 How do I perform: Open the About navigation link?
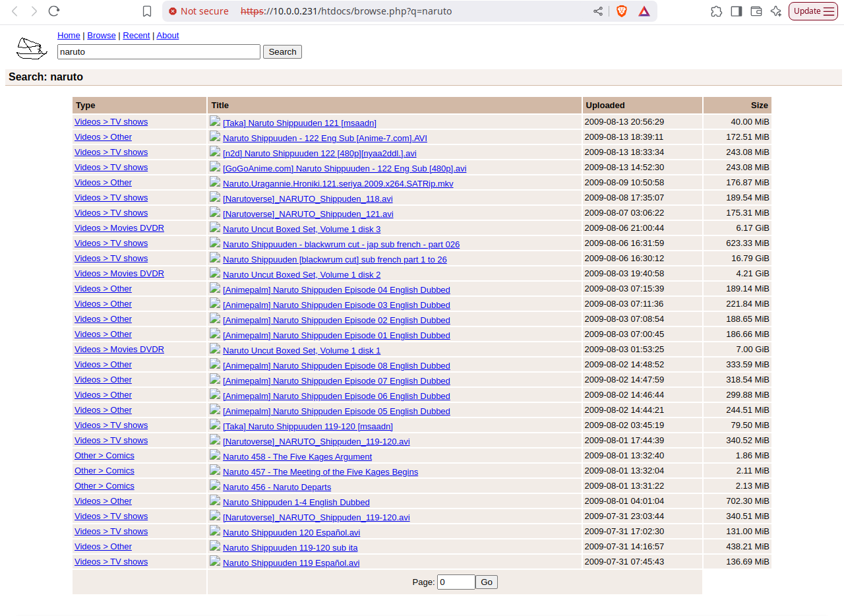click(167, 36)
